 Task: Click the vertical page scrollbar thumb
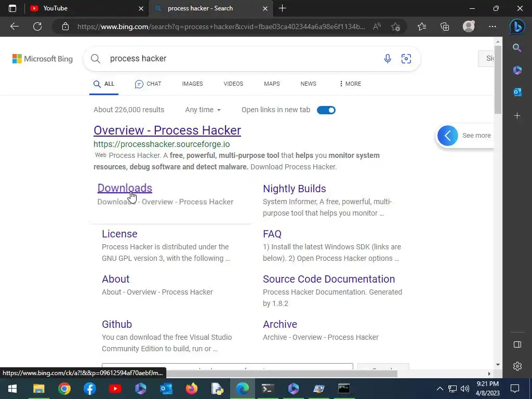498,79
